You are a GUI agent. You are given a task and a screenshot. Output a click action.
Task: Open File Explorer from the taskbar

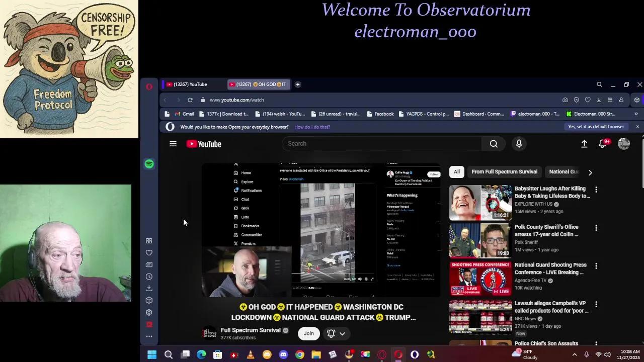click(316, 354)
